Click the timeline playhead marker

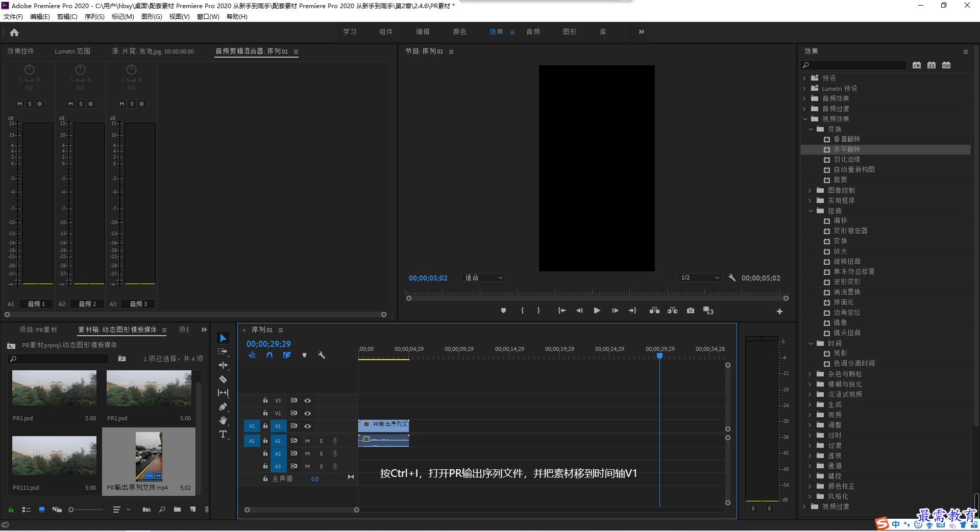coord(659,356)
